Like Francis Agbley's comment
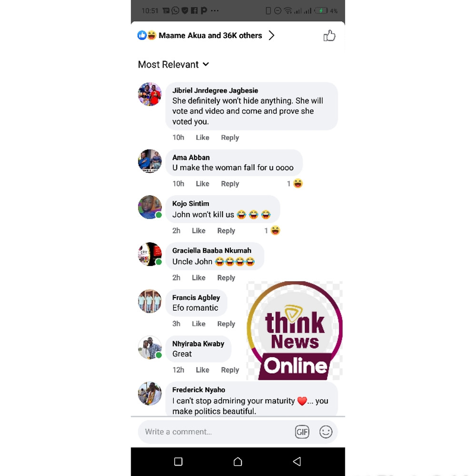476x476 pixels. point(198,324)
